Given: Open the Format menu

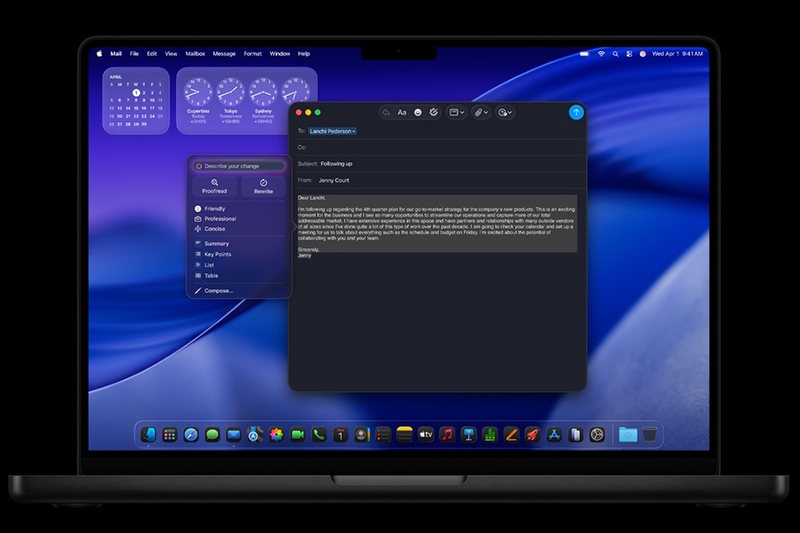Looking at the screenshot, I should pyautogui.click(x=253, y=54).
